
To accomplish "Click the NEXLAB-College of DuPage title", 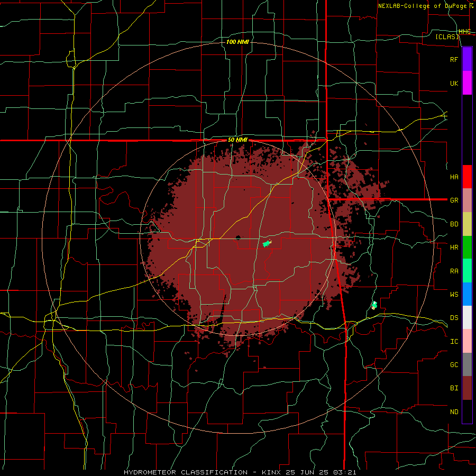I will (422, 6).
